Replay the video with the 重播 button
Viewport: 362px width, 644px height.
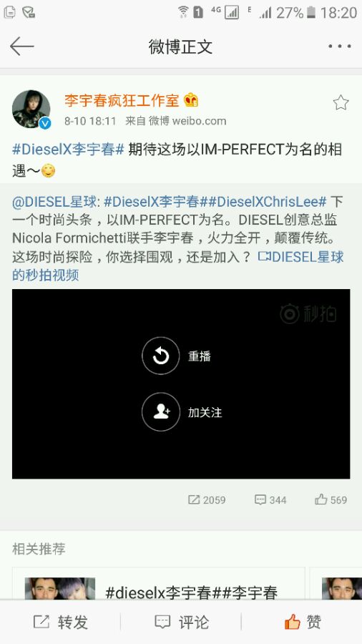tap(160, 356)
